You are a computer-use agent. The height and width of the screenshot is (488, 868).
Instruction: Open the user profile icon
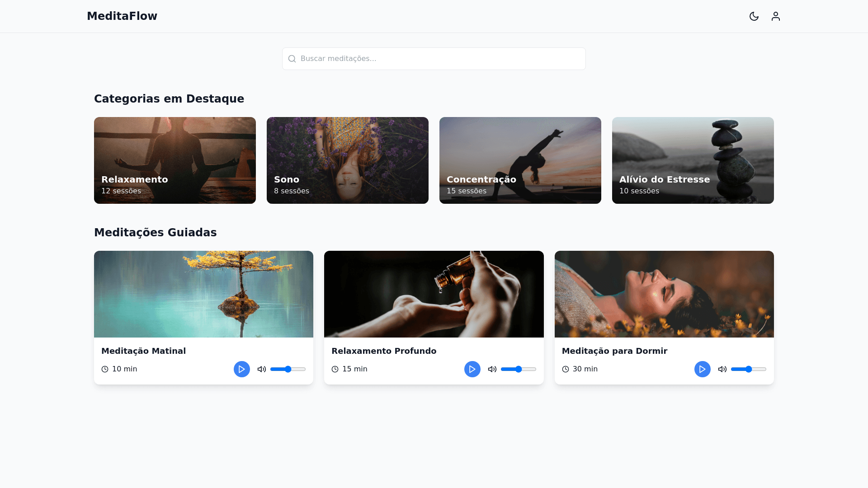coord(775,16)
